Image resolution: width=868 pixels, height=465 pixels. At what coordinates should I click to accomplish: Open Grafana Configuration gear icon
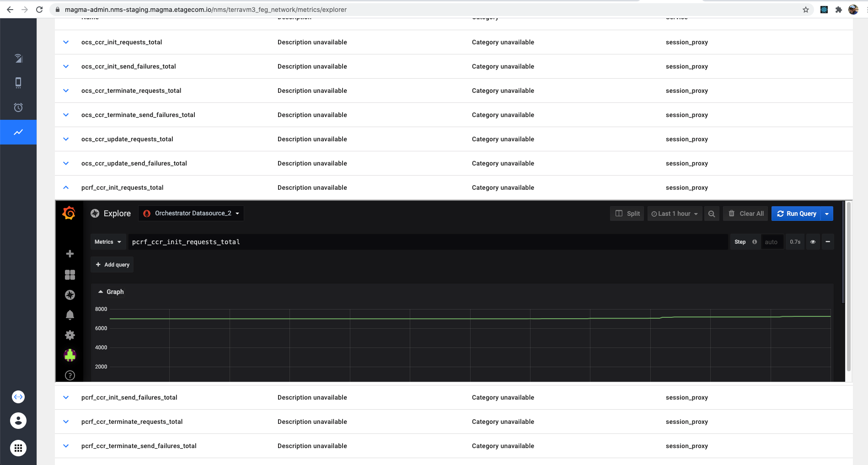[70, 335]
